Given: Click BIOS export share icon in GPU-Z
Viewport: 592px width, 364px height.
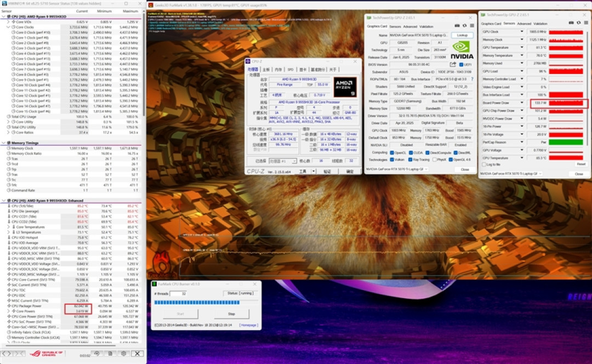Looking at the screenshot, I should coord(453,65).
